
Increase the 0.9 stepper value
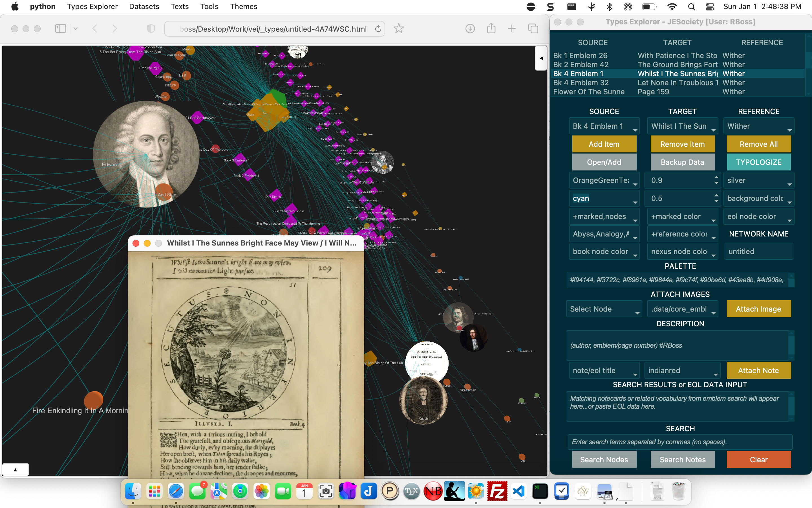(x=716, y=178)
